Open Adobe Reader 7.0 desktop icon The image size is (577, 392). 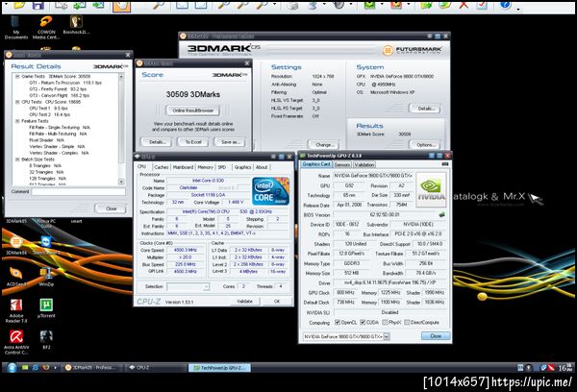pyautogui.click(x=16, y=310)
